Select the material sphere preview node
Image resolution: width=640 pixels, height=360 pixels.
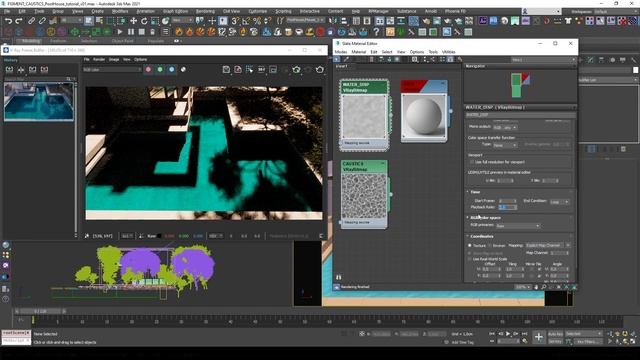424,111
